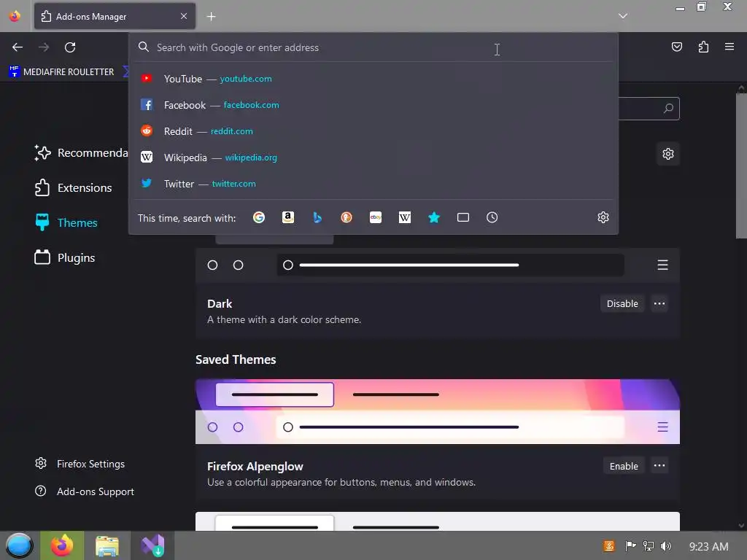This screenshot has height=560, width=747.
Task: Select the Twitter suggestion
Action: pyautogui.click(x=373, y=183)
